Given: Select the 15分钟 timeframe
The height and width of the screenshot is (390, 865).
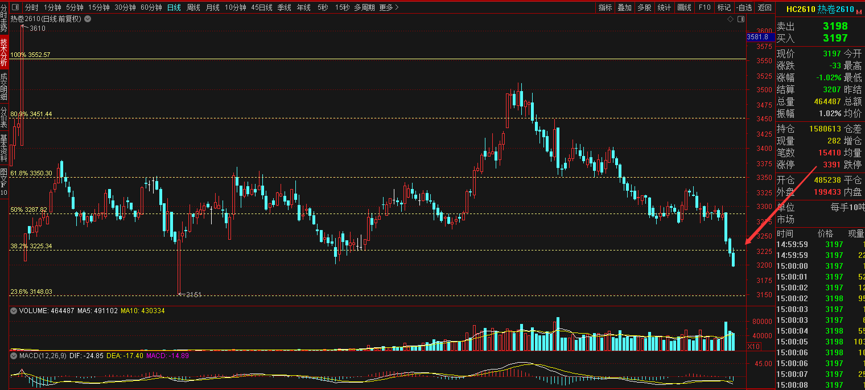Looking at the screenshot, I should tap(99, 7).
